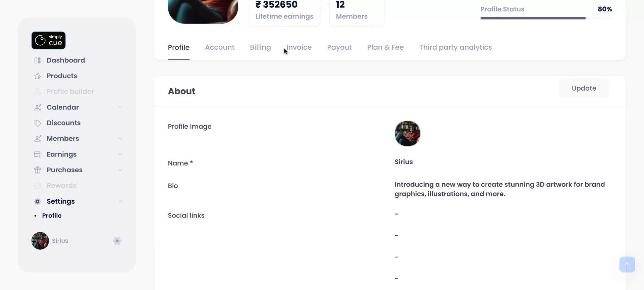Switch to the Billing tab
The image size is (644, 290).
point(260,47)
